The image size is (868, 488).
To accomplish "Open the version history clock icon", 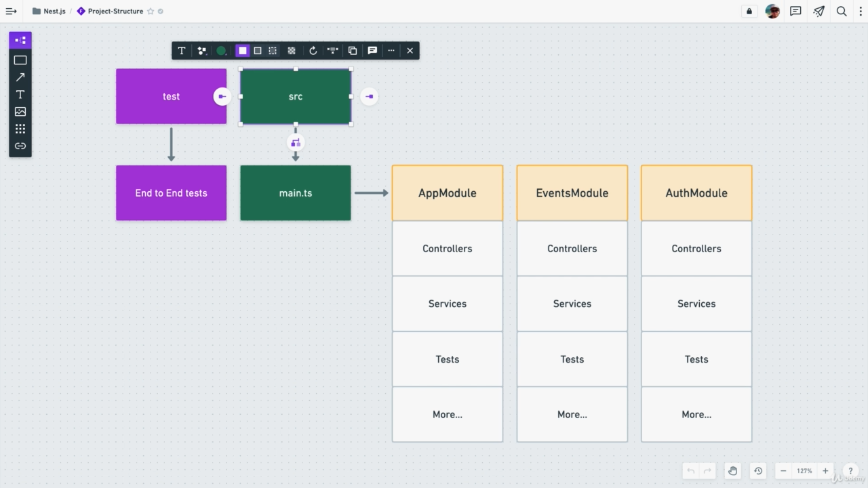I will (x=758, y=471).
